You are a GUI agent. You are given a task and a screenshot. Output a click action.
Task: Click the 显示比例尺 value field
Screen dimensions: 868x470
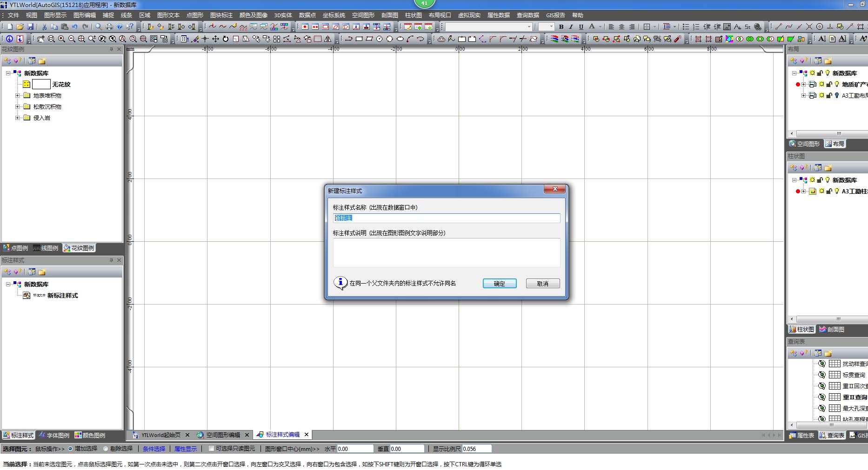pos(477,449)
